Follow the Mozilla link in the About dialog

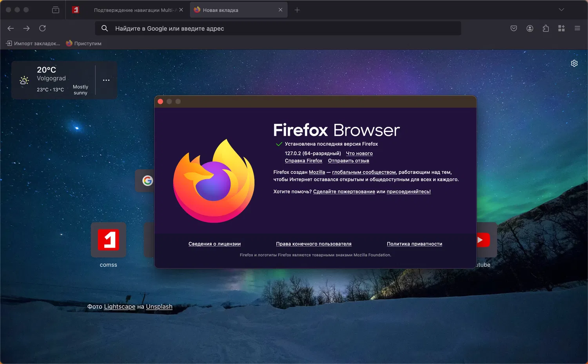click(x=317, y=172)
